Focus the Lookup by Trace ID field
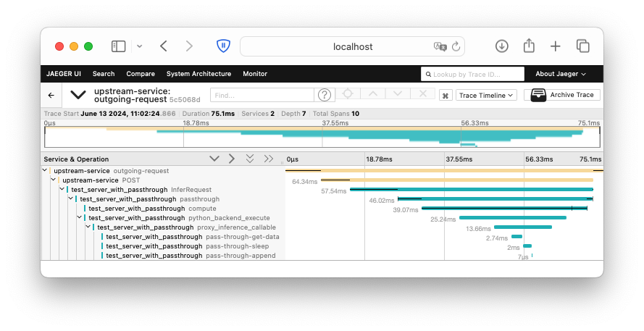The width and height of the screenshot is (644, 331). click(476, 74)
